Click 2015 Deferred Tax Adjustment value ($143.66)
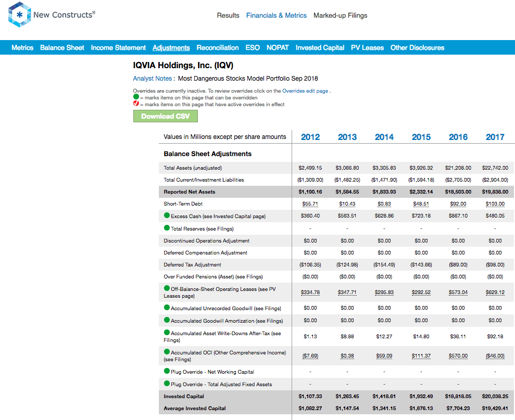Viewport: 515px width, 420px height. (421, 265)
